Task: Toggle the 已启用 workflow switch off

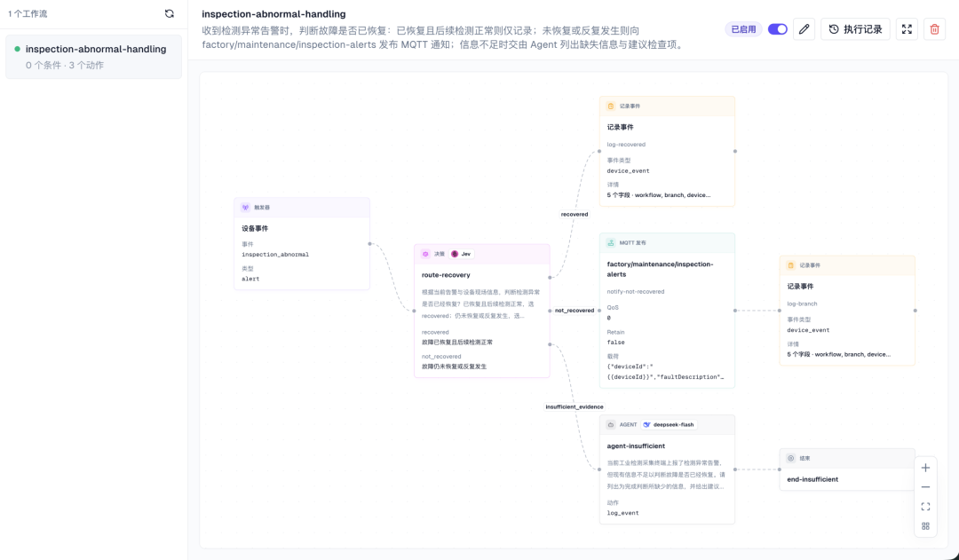Action: [x=777, y=29]
